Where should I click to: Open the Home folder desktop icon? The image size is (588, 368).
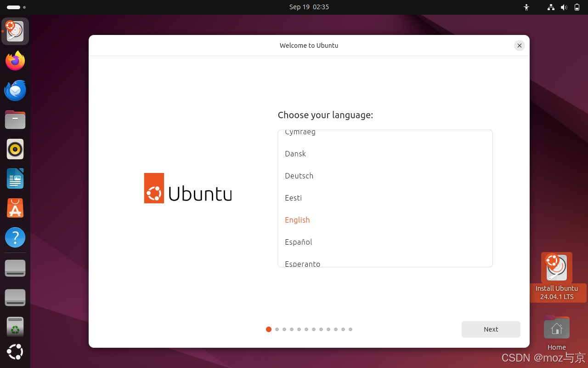tap(556, 328)
